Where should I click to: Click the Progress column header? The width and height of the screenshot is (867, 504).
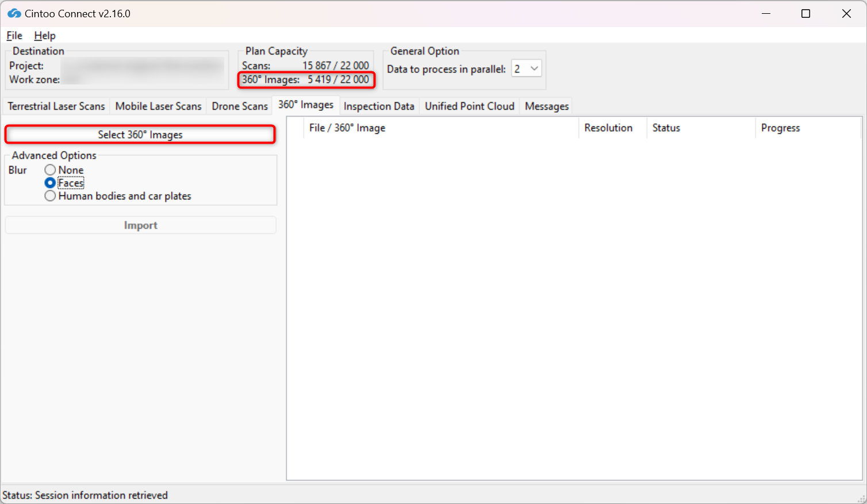[x=808, y=128]
